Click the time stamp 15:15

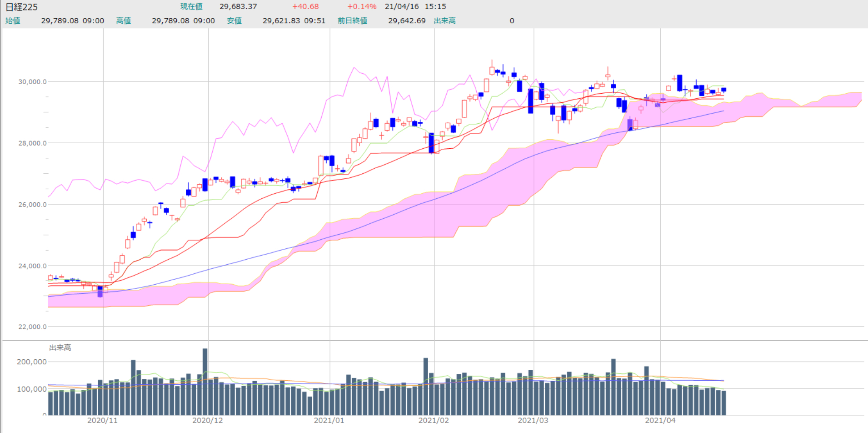pos(435,6)
